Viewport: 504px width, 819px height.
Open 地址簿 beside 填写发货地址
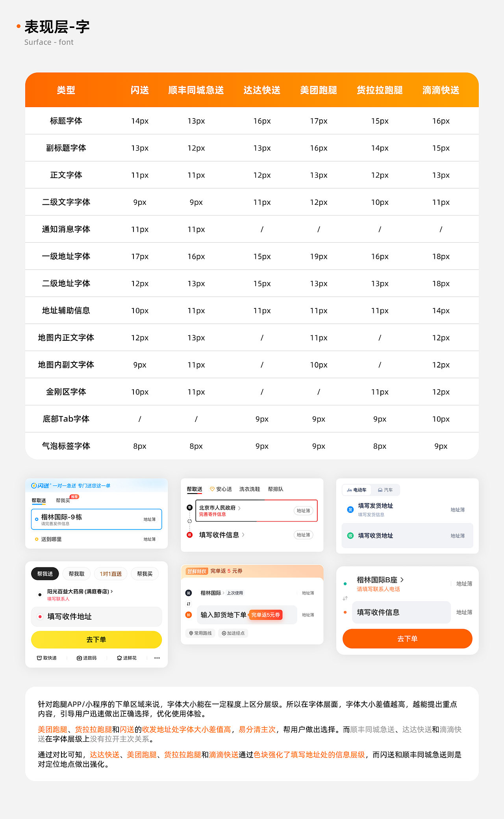point(458,510)
